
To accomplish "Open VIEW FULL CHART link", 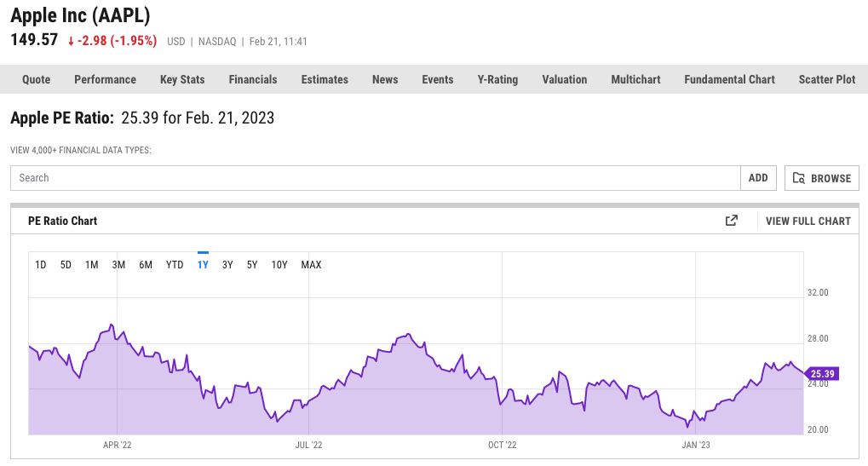I will pyautogui.click(x=808, y=221).
